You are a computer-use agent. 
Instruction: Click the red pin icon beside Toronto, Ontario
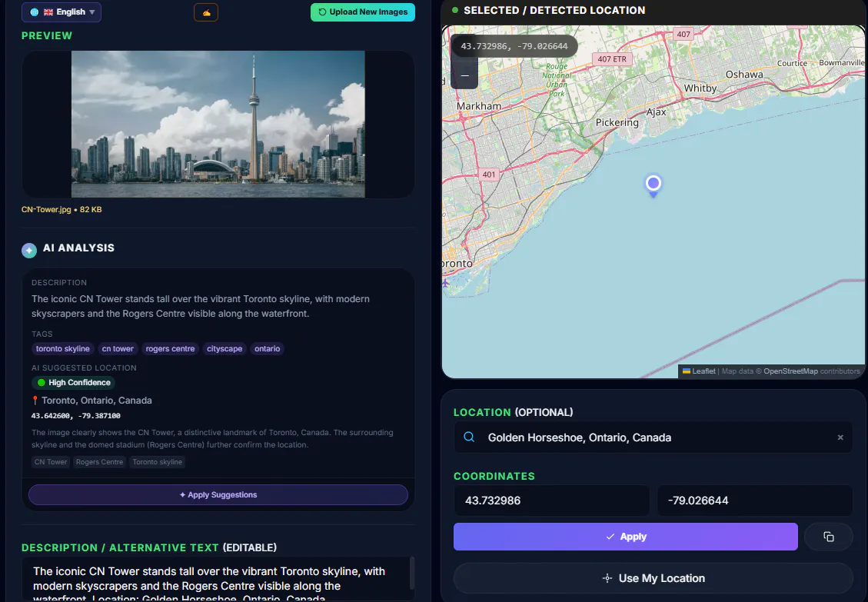pos(35,401)
